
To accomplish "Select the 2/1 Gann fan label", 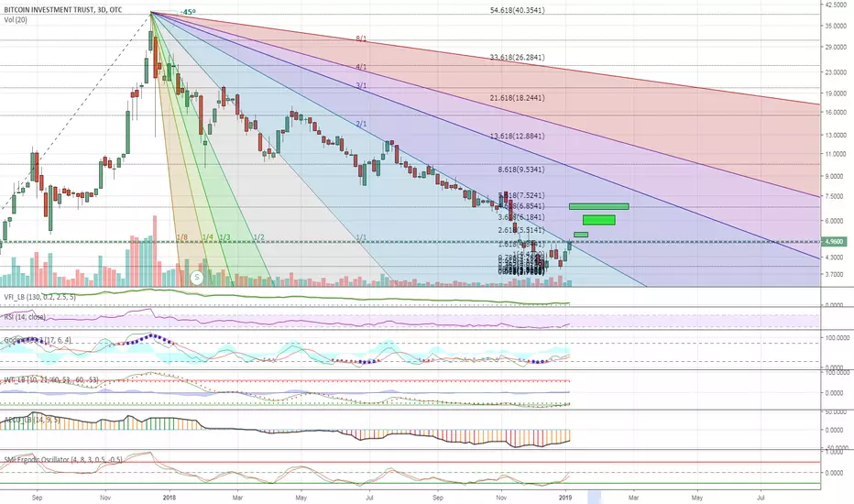I will coord(361,125).
